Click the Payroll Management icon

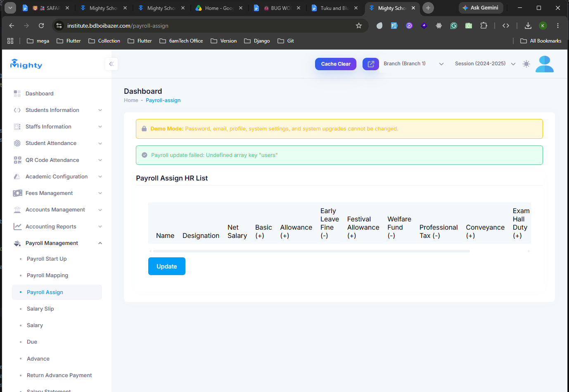[x=17, y=243]
